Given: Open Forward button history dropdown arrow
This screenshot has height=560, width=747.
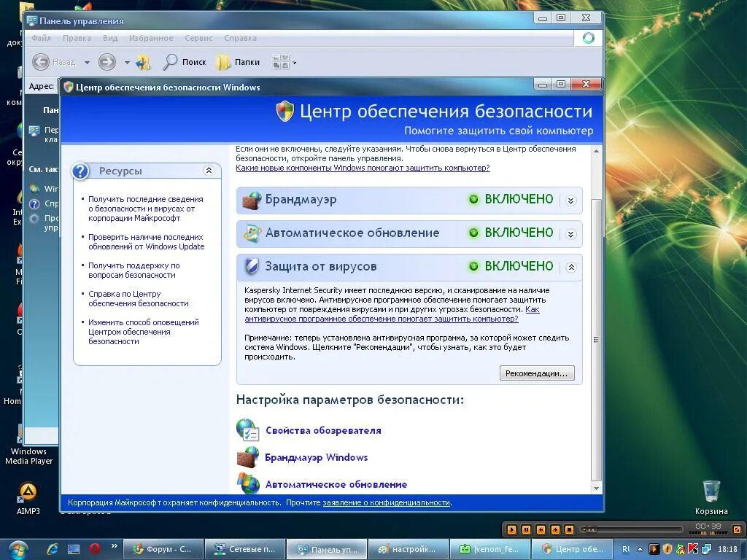Looking at the screenshot, I should point(127,63).
